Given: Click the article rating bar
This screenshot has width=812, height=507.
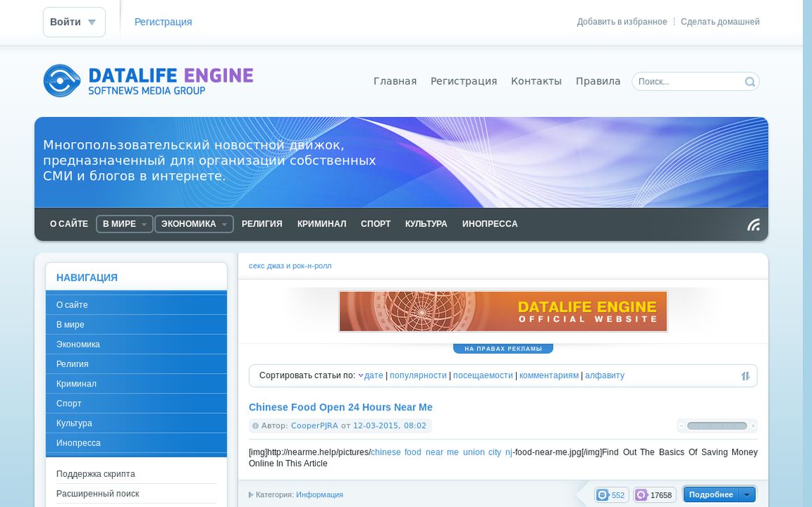Looking at the screenshot, I should point(717,426).
